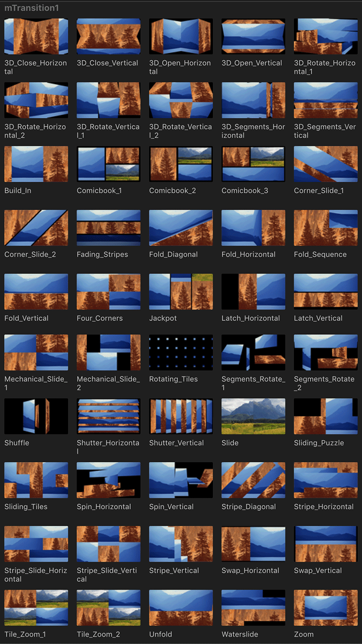The image size is (362, 644).
Task: Pick the Comicbook_3 transition thumbnail
Action: (253, 164)
